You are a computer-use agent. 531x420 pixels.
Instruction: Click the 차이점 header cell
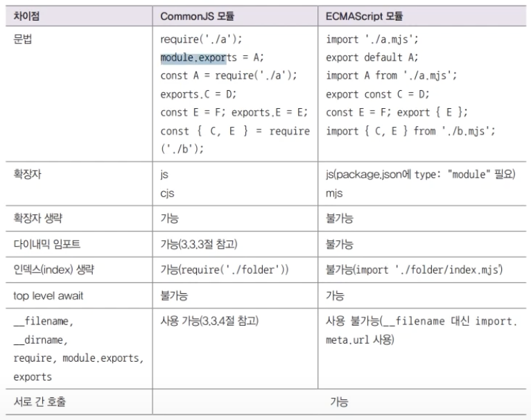point(26,16)
